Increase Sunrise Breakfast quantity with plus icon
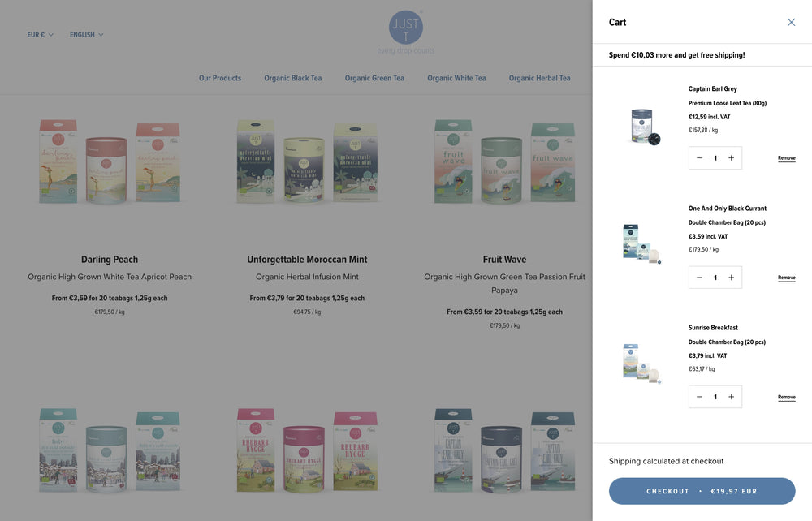Image resolution: width=812 pixels, height=521 pixels. 732,397
